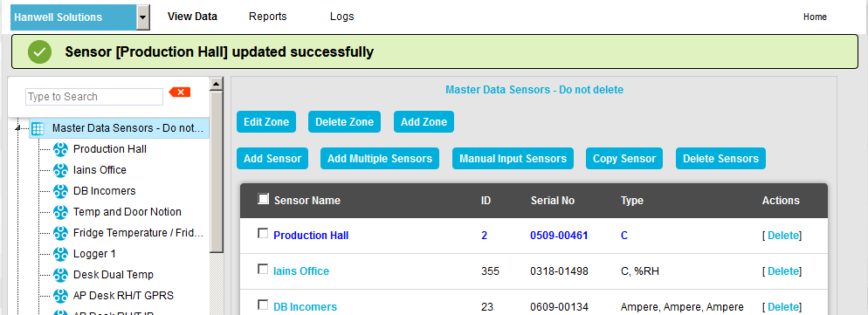Open the Reports menu
Viewport: 868px width, 315px height.
click(268, 17)
